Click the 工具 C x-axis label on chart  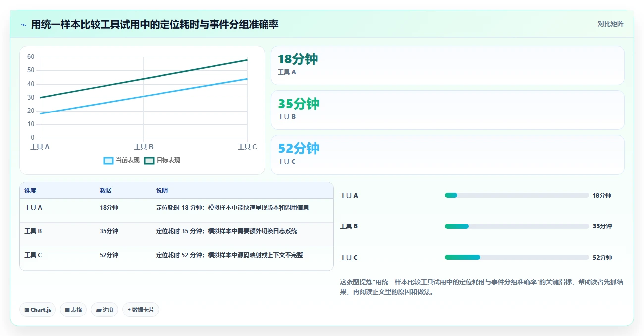247,147
